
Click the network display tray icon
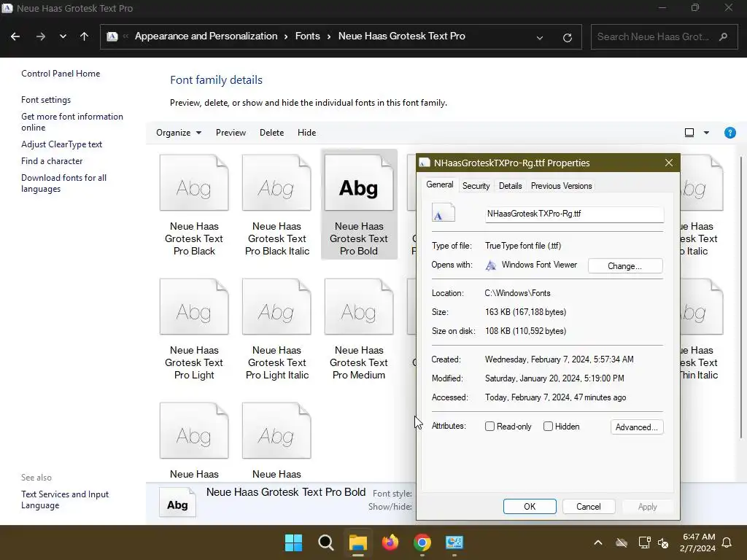(644, 542)
